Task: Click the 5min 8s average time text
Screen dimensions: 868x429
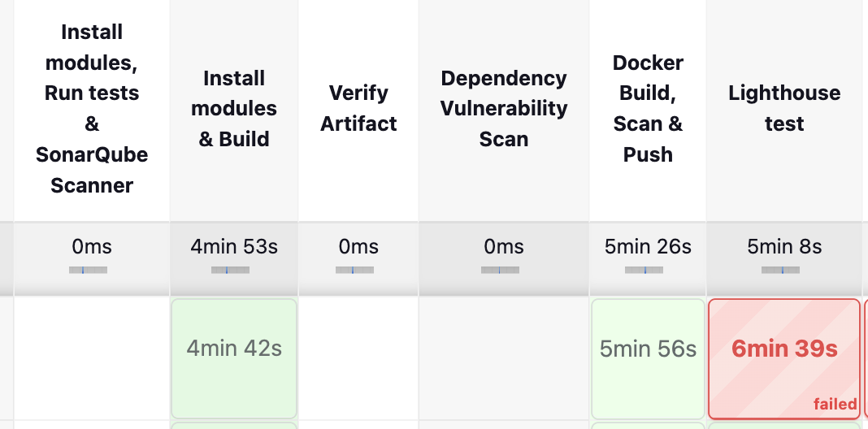Action: coord(783,247)
